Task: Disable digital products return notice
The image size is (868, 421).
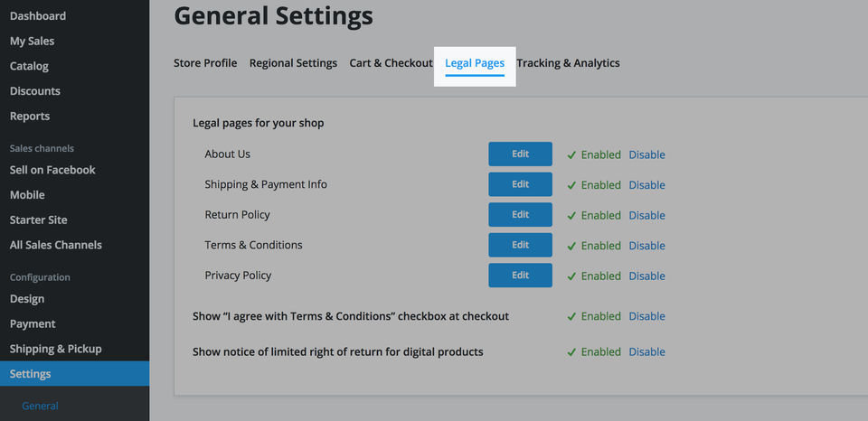Action: pos(646,352)
